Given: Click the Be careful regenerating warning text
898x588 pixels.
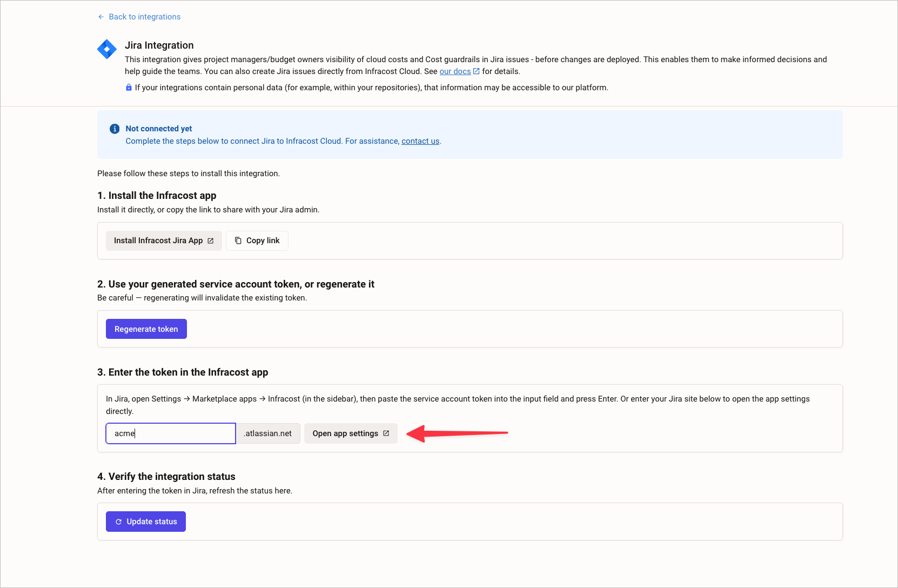Looking at the screenshot, I should pyautogui.click(x=202, y=298).
